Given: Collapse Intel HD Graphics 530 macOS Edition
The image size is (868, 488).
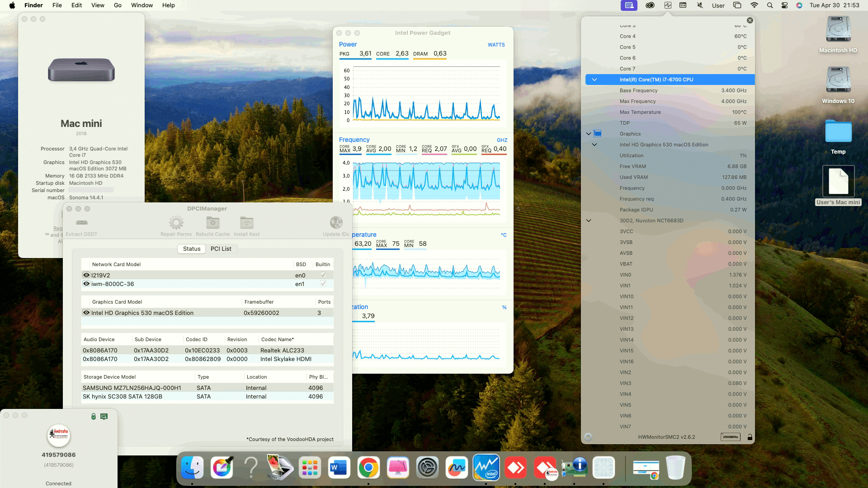Looking at the screenshot, I should tap(594, 145).
